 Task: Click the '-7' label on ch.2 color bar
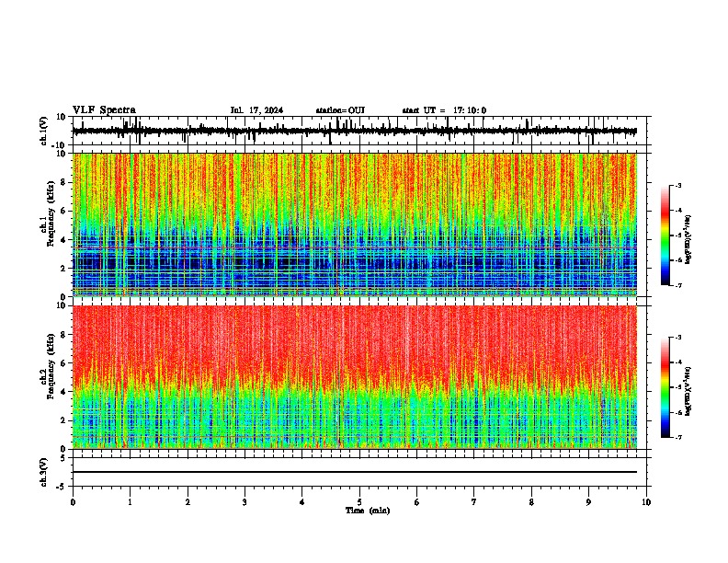tap(678, 437)
